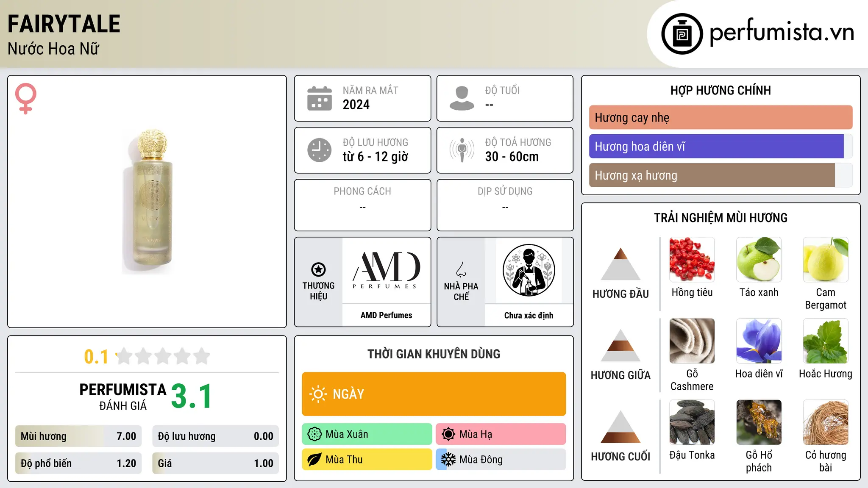Viewport: 868px width, 488px height.
Task: Click the Hương hoa diên vĩ accord bar
Action: click(x=721, y=146)
